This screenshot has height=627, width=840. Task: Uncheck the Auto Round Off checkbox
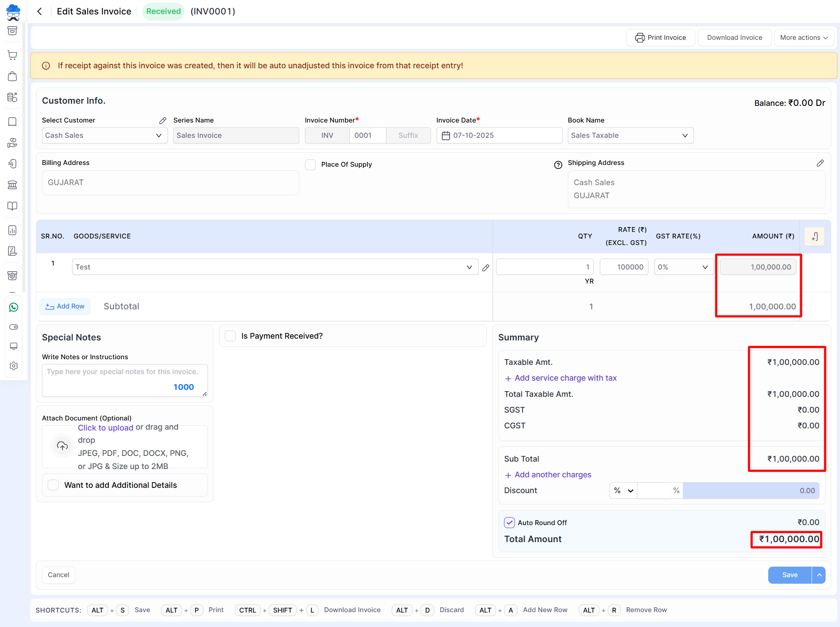tap(509, 522)
